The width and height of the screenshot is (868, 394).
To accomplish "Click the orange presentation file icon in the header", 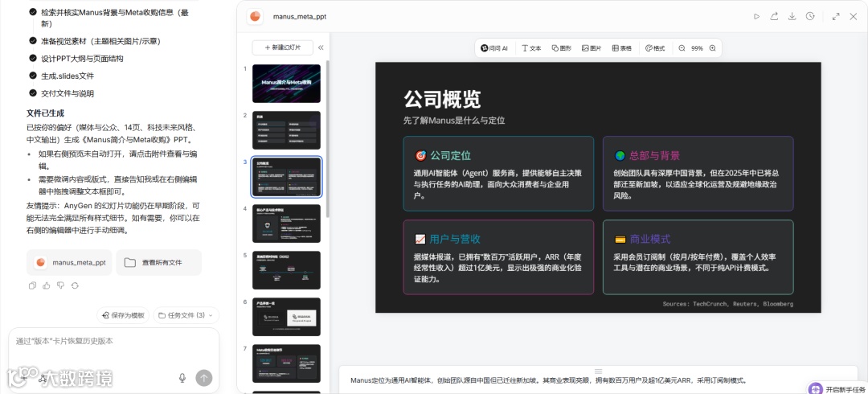I will pyautogui.click(x=255, y=17).
